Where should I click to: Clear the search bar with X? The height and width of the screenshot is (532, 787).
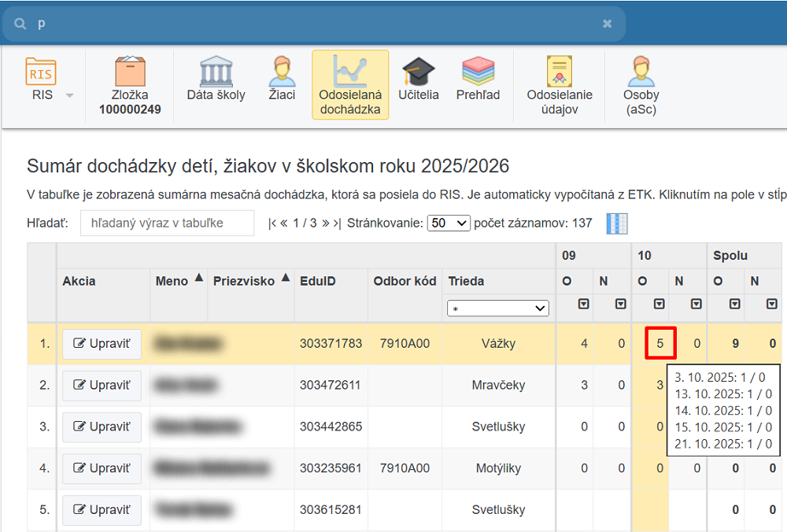607,24
